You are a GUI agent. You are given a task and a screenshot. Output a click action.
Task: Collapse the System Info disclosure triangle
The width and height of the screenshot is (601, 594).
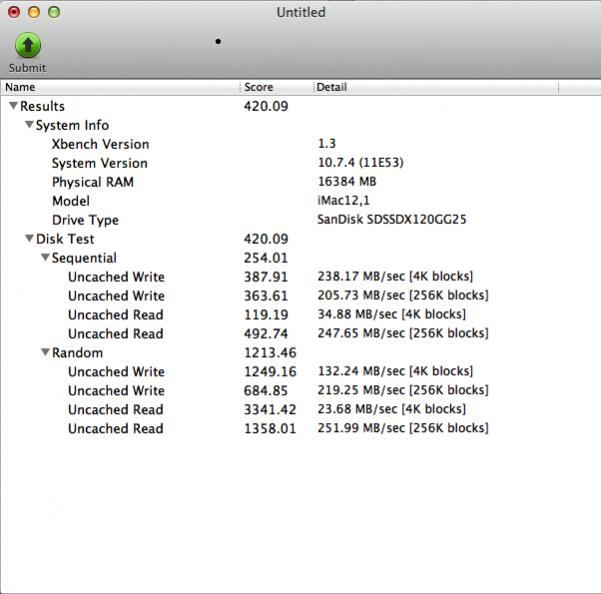[x=29, y=125]
